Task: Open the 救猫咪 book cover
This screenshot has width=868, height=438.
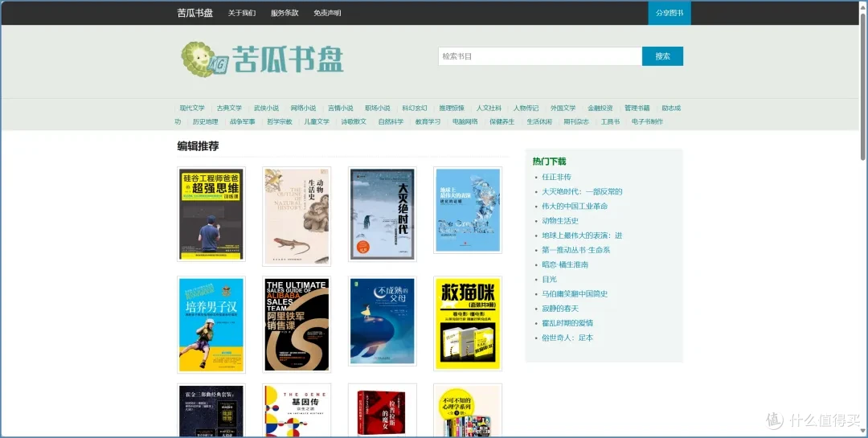Action: point(468,324)
